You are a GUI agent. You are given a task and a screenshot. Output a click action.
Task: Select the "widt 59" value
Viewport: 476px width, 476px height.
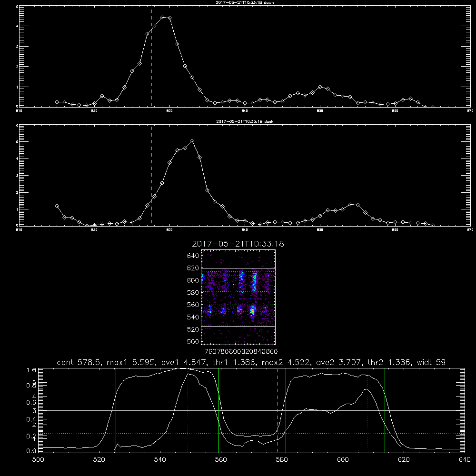431,362
